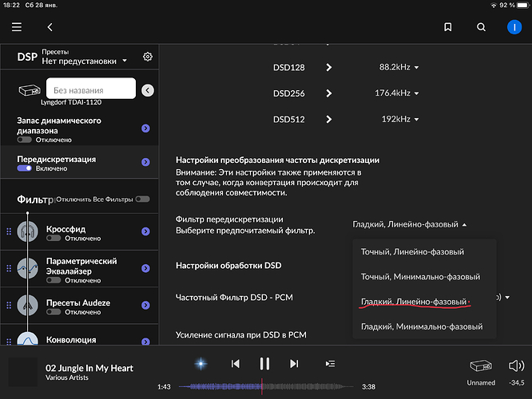532x399 pixels.
Task: Enable the Кроссфид switch
Action: pyautogui.click(x=54, y=238)
